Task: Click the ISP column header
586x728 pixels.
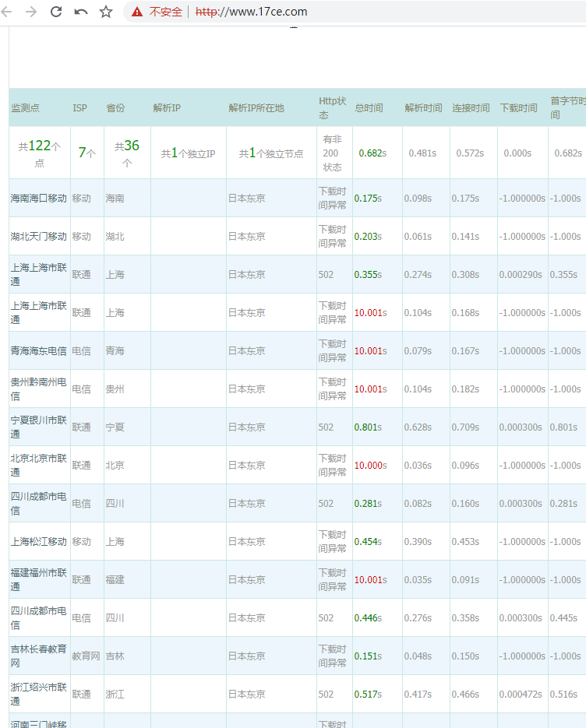Action: tap(80, 108)
